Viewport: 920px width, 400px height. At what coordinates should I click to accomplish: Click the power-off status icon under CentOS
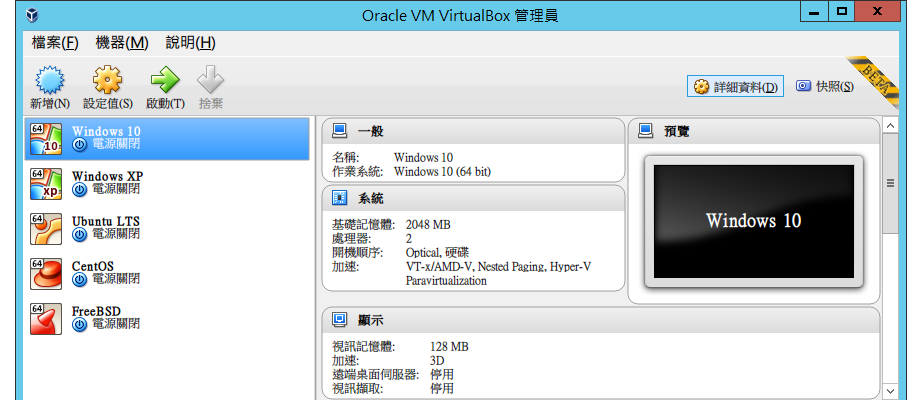click(x=80, y=280)
